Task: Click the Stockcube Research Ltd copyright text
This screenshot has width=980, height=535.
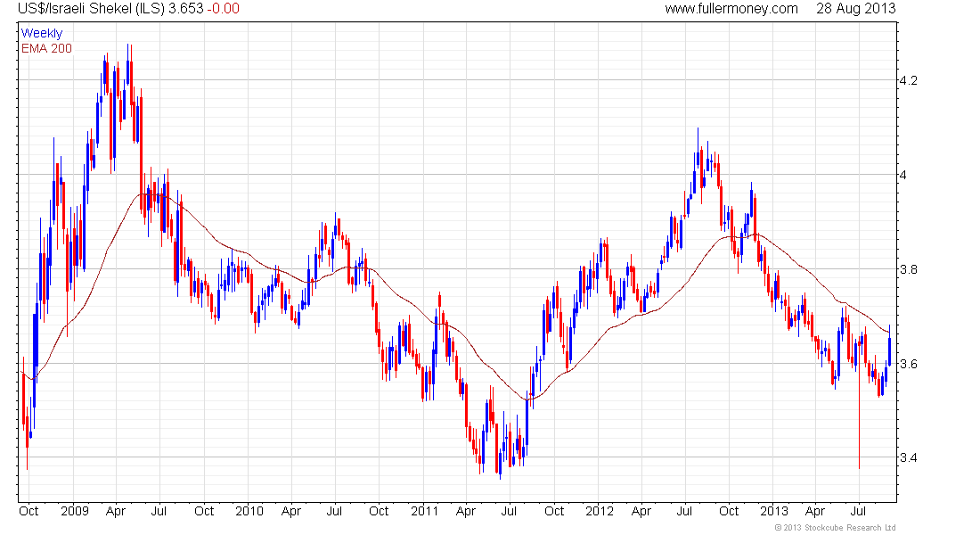Action: point(835,528)
